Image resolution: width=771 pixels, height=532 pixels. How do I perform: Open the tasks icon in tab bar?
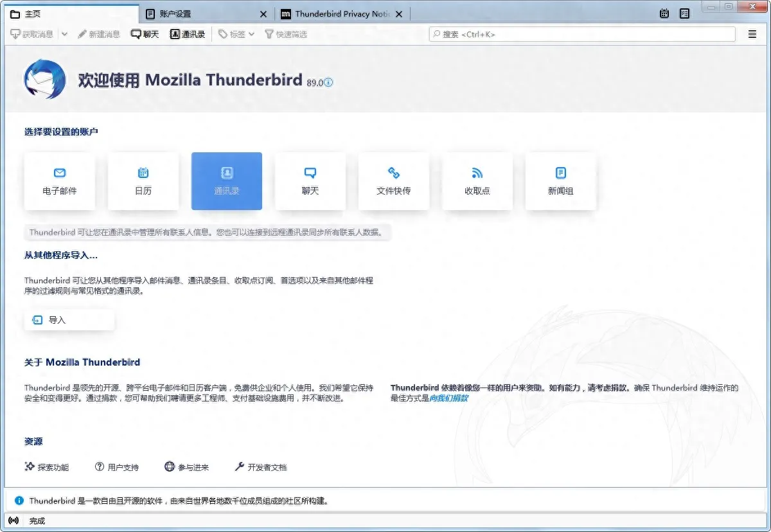click(685, 13)
